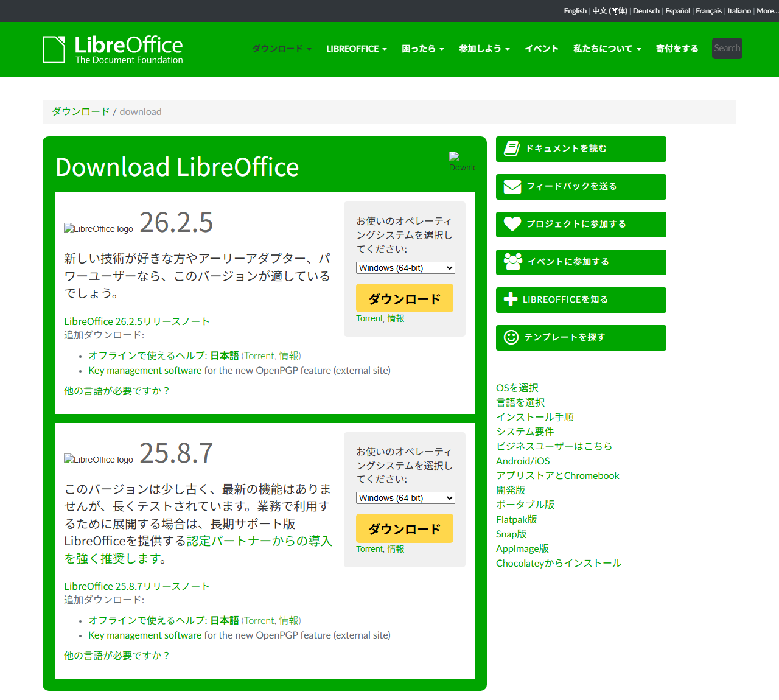Open the 困ったら dropdown menu
The image size is (779, 700).
[x=423, y=49]
